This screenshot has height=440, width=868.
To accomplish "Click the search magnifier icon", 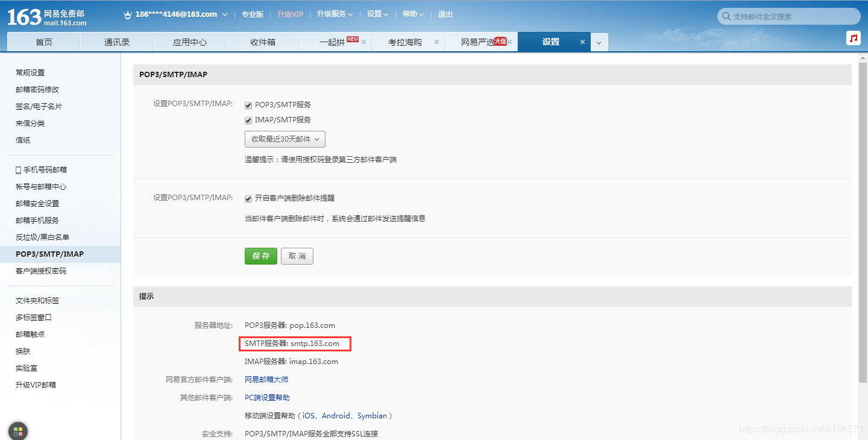I will 726,17.
